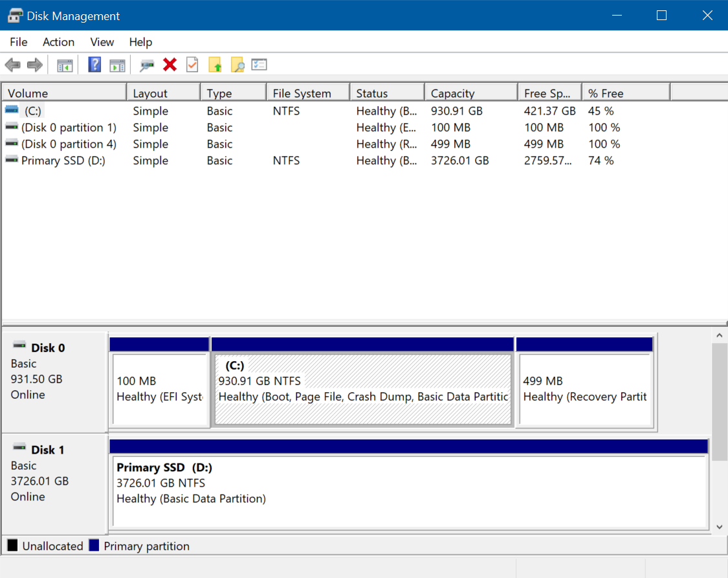Click the Primary partition legend label

147,546
